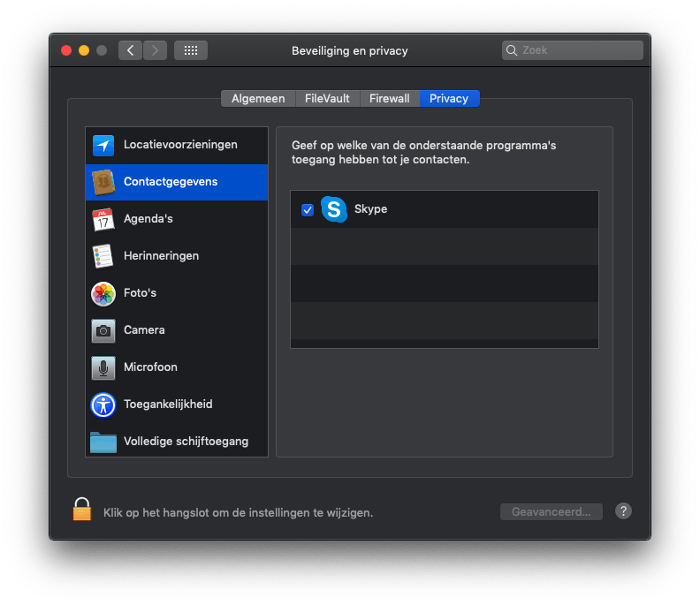
Task: Select the Microfoon label in the sidebar
Action: point(150,367)
